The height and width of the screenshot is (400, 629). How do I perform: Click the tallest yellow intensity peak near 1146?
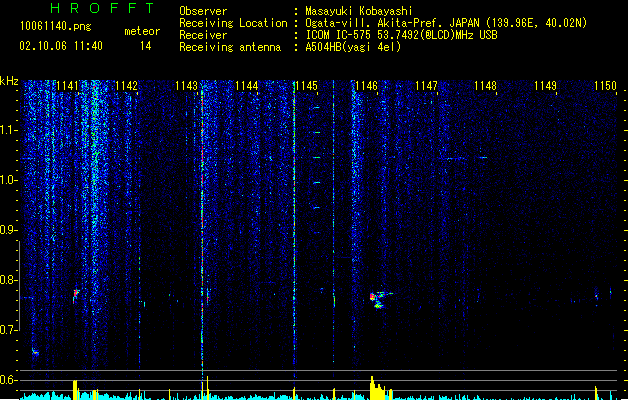(x=372, y=388)
